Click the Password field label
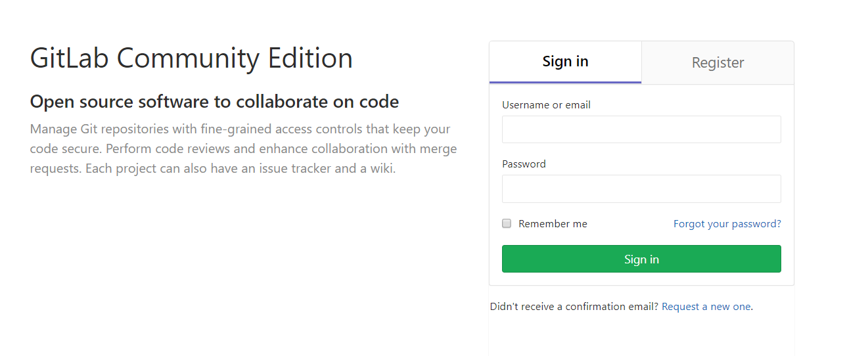The height and width of the screenshot is (356, 868). 524,164
